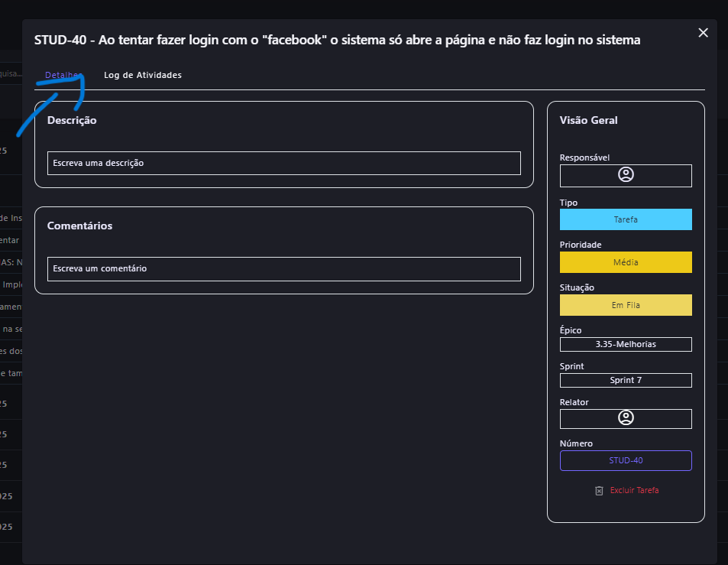Click the trash icon beside Excluir Tarefa

tap(600, 490)
